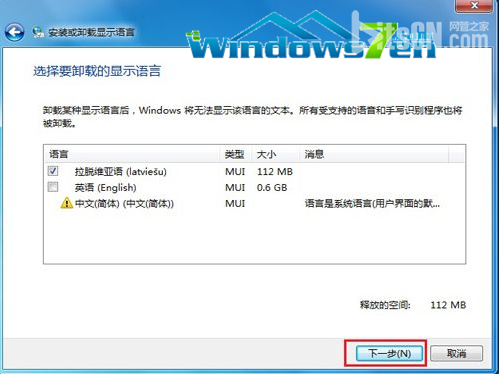Click the 选择要卸载的显示语言 heading
Image resolution: width=499 pixels, height=374 pixels.
(97, 71)
